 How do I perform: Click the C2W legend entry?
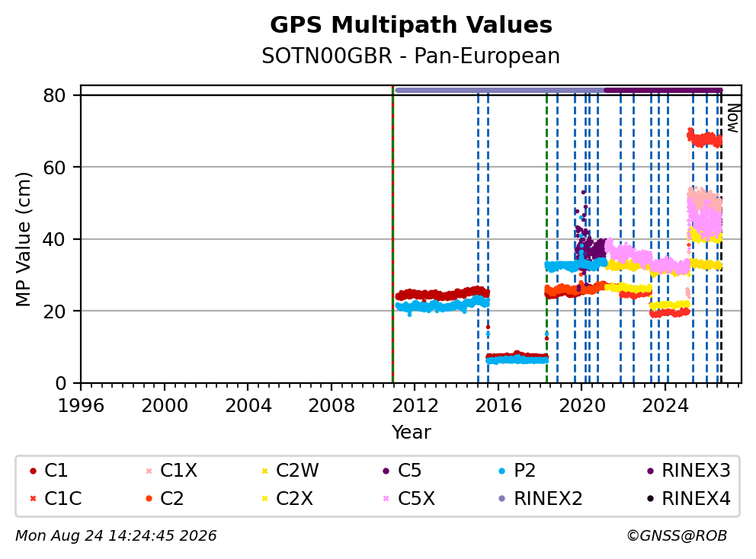[x=290, y=471]
